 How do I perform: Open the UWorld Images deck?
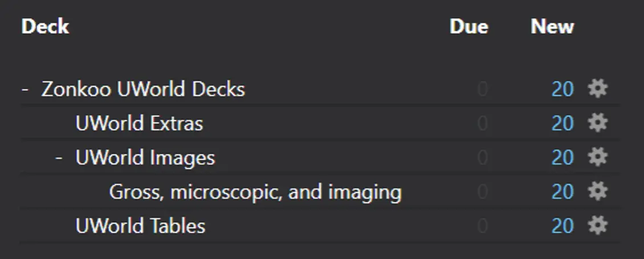point(145,158)
